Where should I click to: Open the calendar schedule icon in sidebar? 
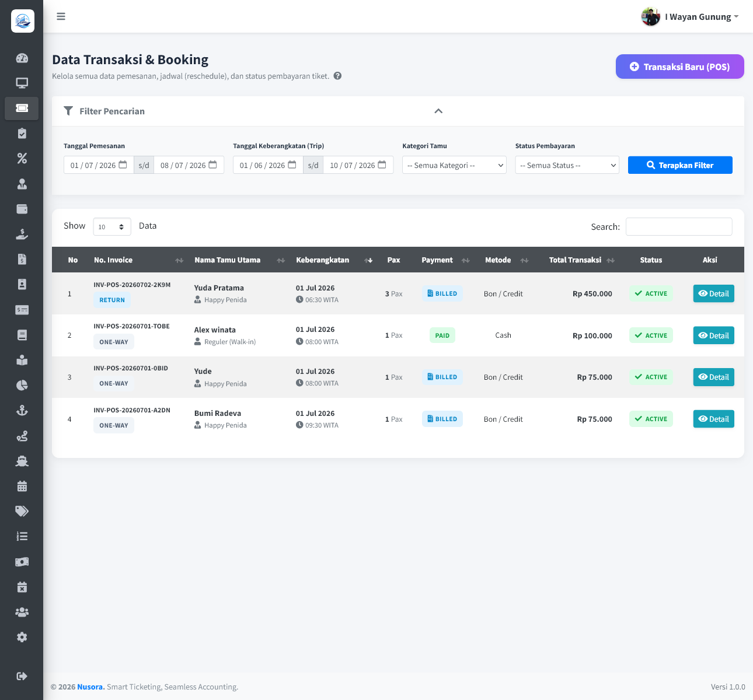point(22,486)
